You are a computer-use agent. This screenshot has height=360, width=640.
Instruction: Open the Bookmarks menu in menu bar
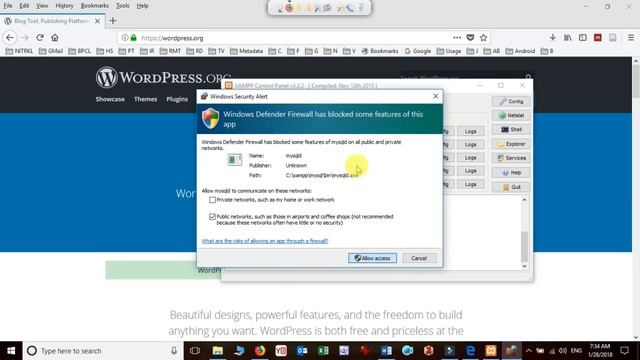(x=94, y=6)
